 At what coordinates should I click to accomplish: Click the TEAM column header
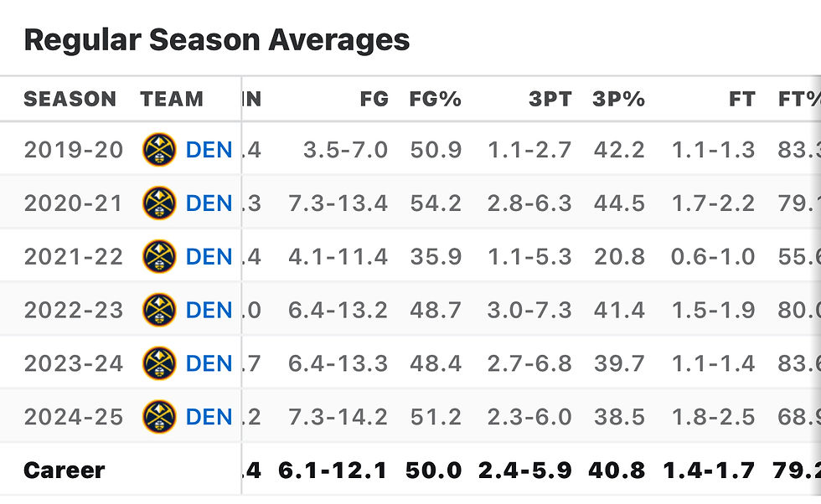172,99
